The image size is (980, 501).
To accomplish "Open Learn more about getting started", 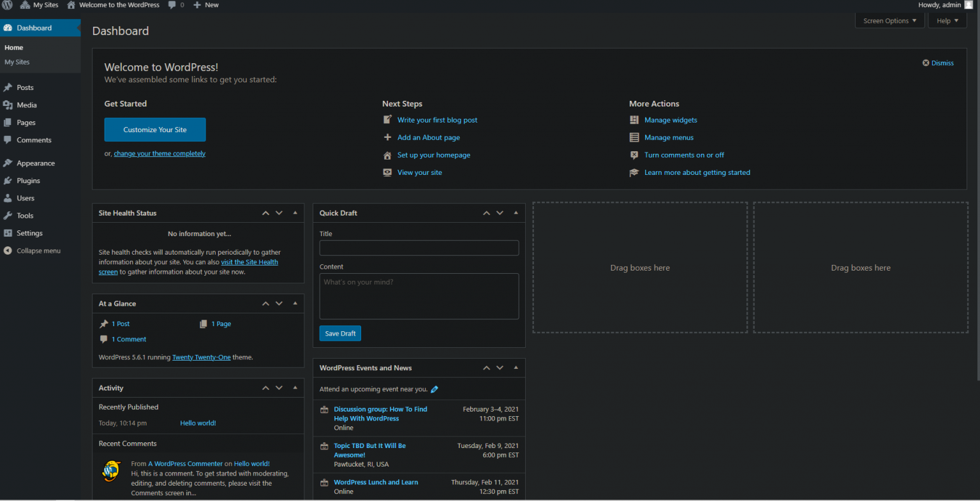I will point(697,172).
